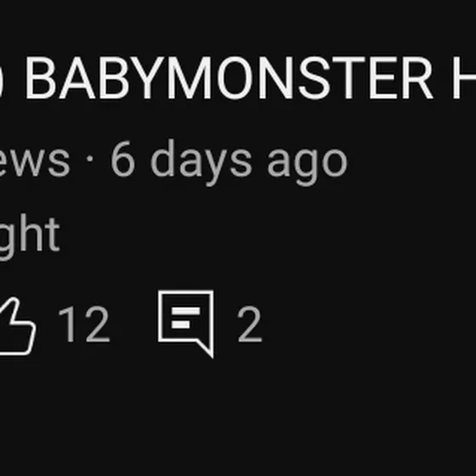Click the word 'ago' in the timestamp
This screenshot has height=476, width=476.
click(308, 166)
